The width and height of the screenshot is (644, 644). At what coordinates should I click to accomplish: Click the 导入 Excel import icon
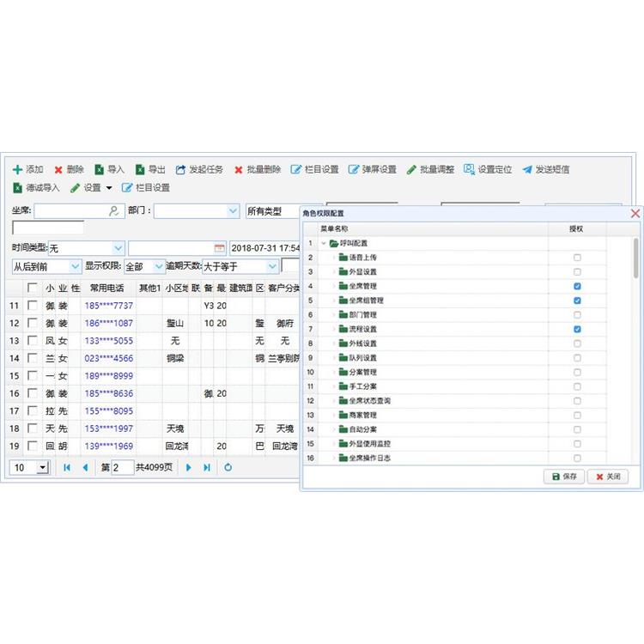click(x=99, y=170)
